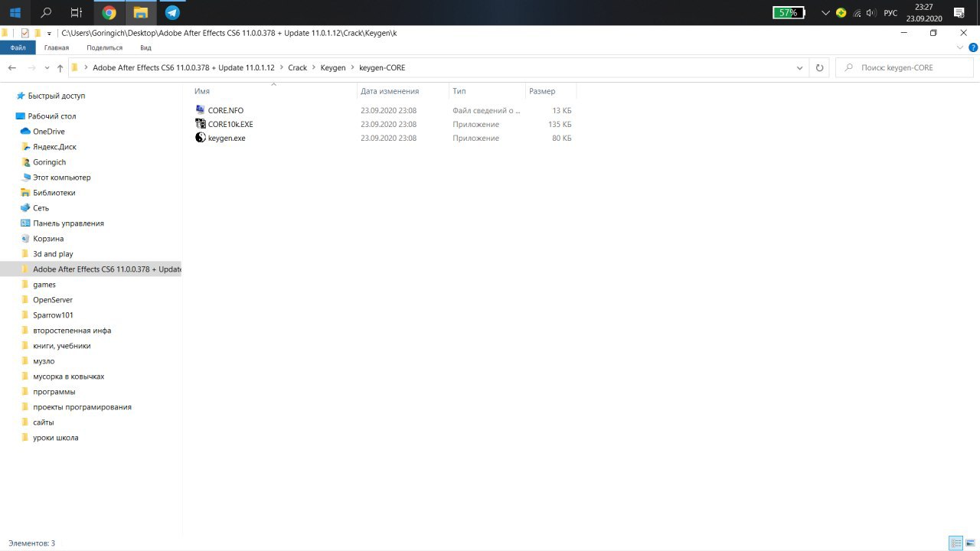Screen dimensions: 980x551
Task: Click battery indicator showing 57%
Action: tap(789, 12)
